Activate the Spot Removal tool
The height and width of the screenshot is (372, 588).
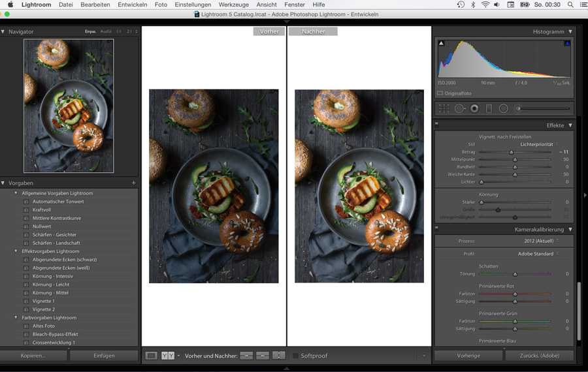(x=459, y=108)
